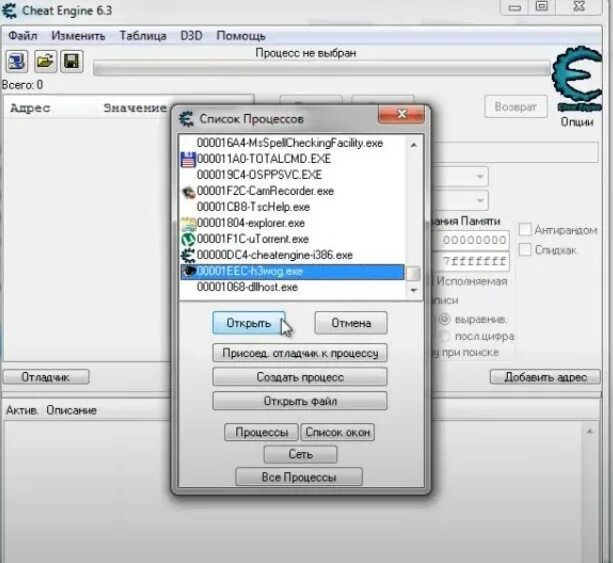Click the TOTALCMD.EXE floppy icon
The height and width of the screenshot is (563, 613).
(x=188, y=160)
